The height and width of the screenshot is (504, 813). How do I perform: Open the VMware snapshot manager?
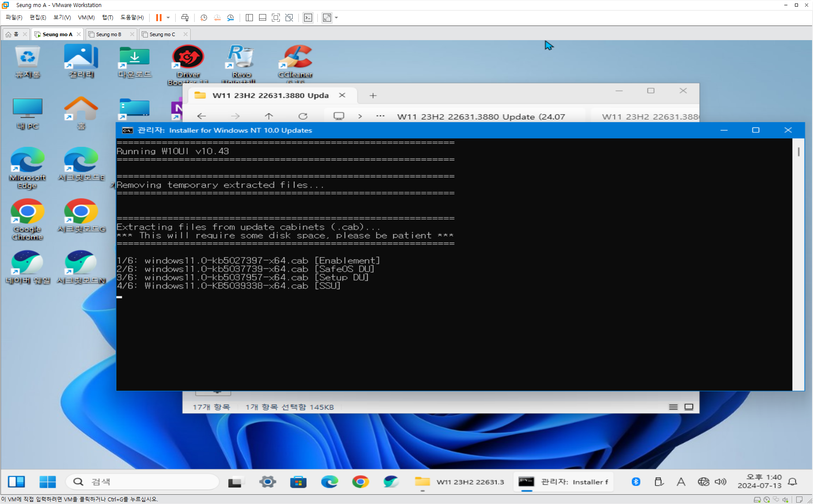coord(230,18)
